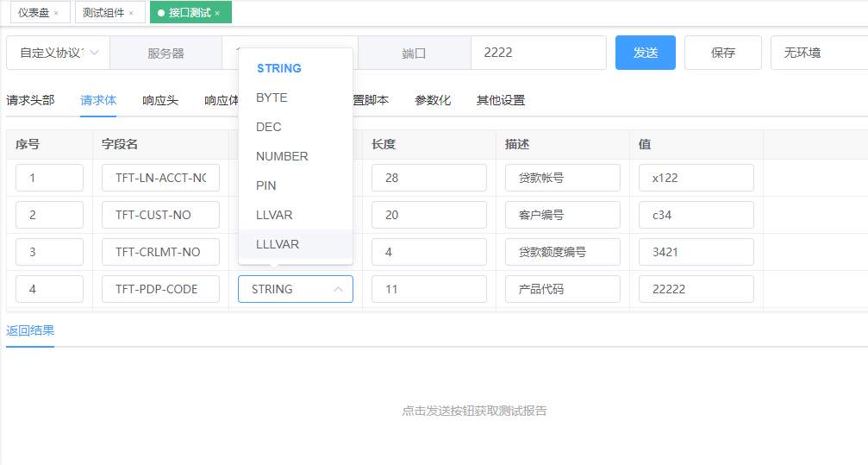
Task: Close the 仪表盘 tab
Action: [56, 14]
